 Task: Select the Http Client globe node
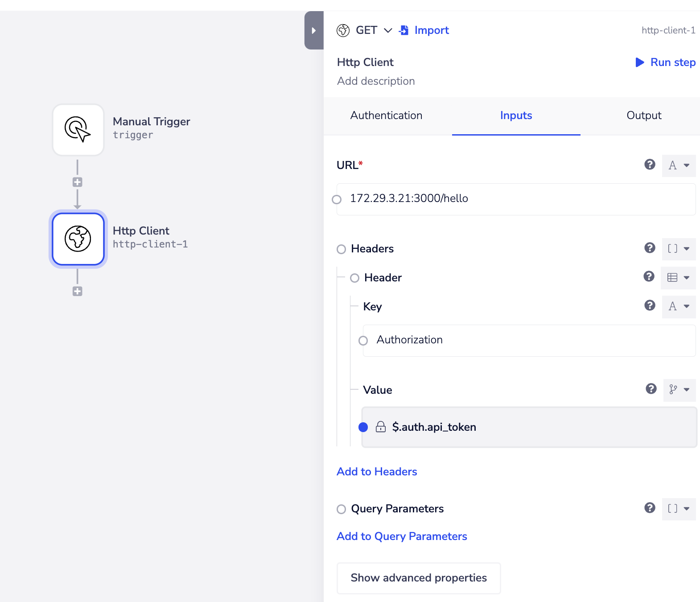78,239
